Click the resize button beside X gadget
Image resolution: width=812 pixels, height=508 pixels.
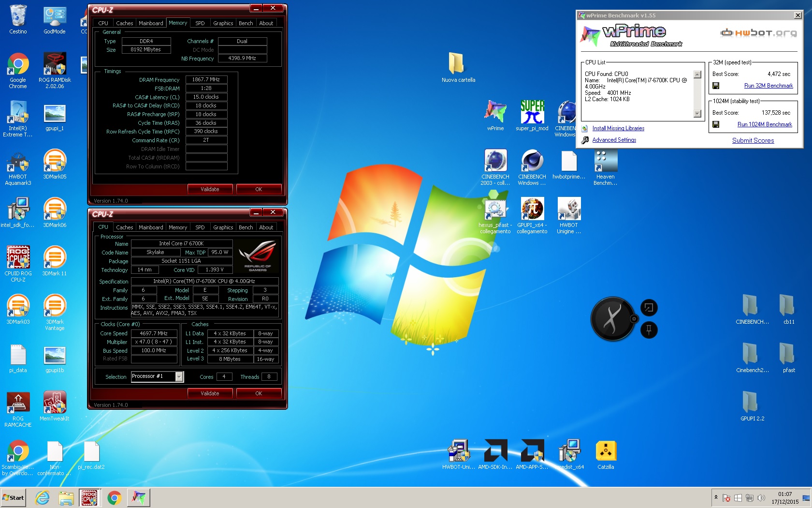(x=649, y=308)
